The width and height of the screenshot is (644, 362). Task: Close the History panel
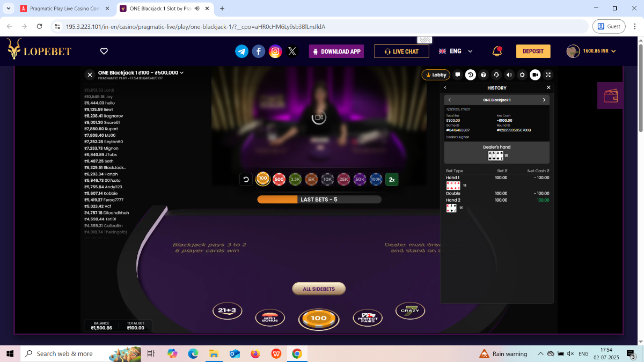(x=548, y=87)
